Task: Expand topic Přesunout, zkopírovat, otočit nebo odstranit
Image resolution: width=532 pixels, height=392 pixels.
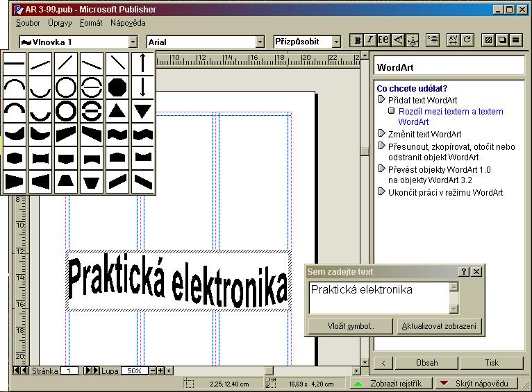Action: point(451,152)
